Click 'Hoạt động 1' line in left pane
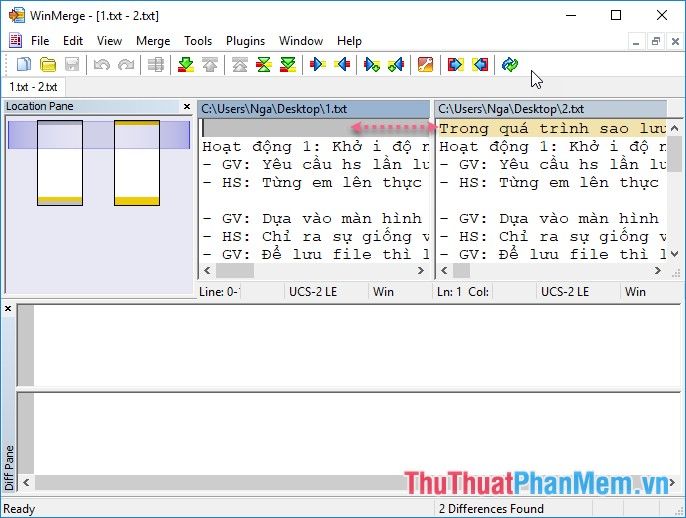Viewport: 686px width, 518px height. tap(315, 147)
